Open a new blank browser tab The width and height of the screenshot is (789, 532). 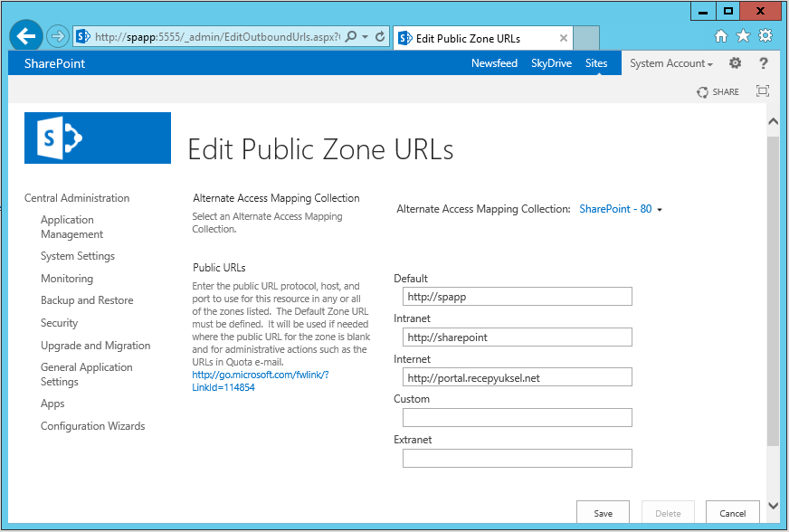click(x=586, y=38)
